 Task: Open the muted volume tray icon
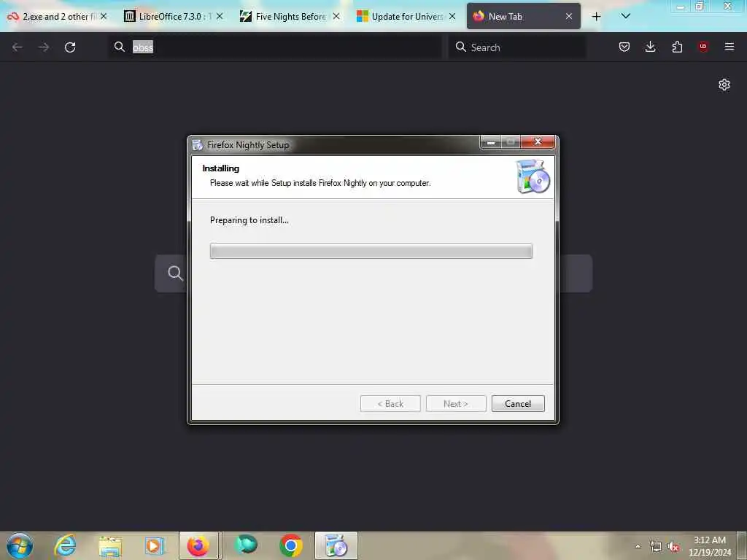pos(673,547)
